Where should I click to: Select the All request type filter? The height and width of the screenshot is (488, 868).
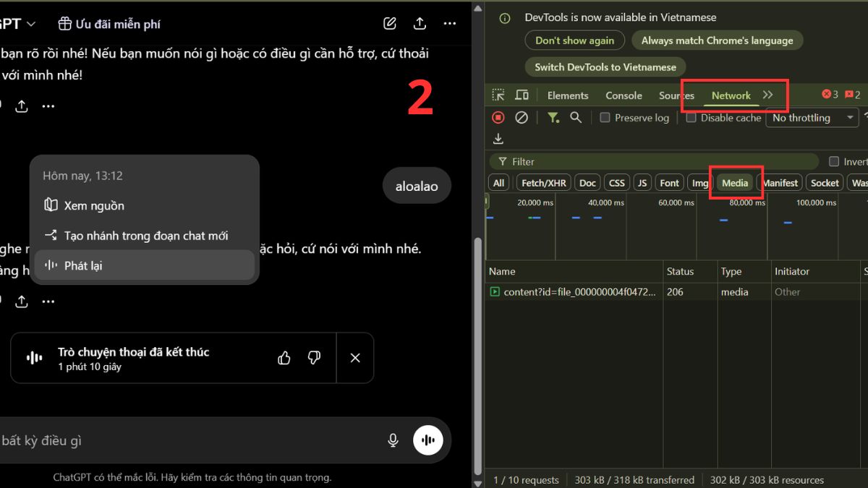(x=498, y=183)
